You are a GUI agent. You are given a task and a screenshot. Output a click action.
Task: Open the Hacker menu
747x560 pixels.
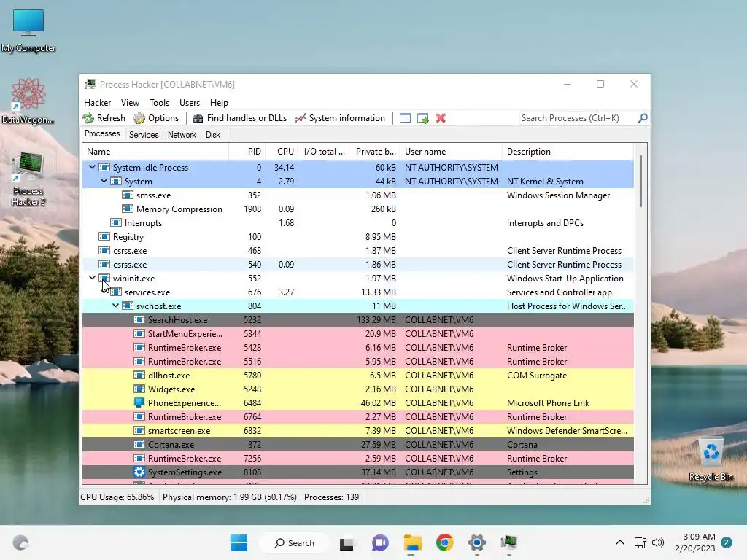click(97, 102)
